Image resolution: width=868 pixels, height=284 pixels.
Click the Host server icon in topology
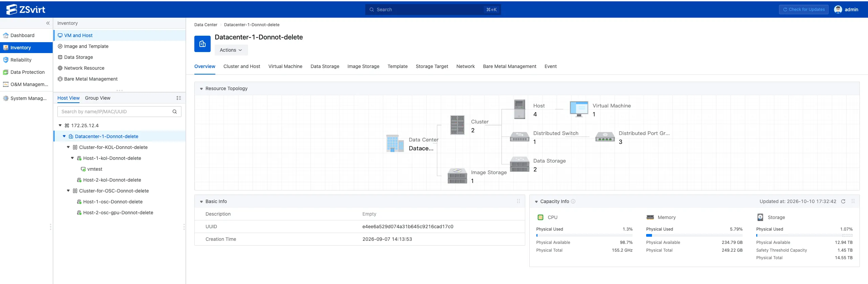(x=520, y=109)
